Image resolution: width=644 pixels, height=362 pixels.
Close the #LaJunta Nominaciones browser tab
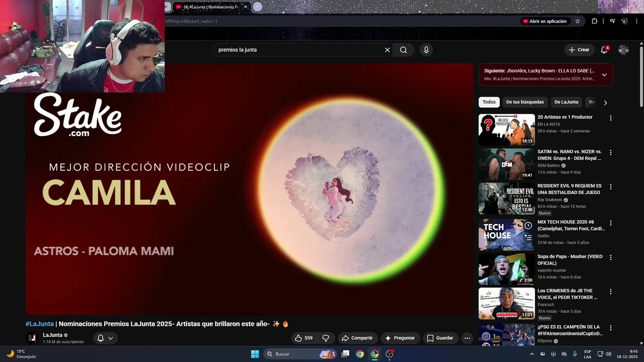coord(246,7)
